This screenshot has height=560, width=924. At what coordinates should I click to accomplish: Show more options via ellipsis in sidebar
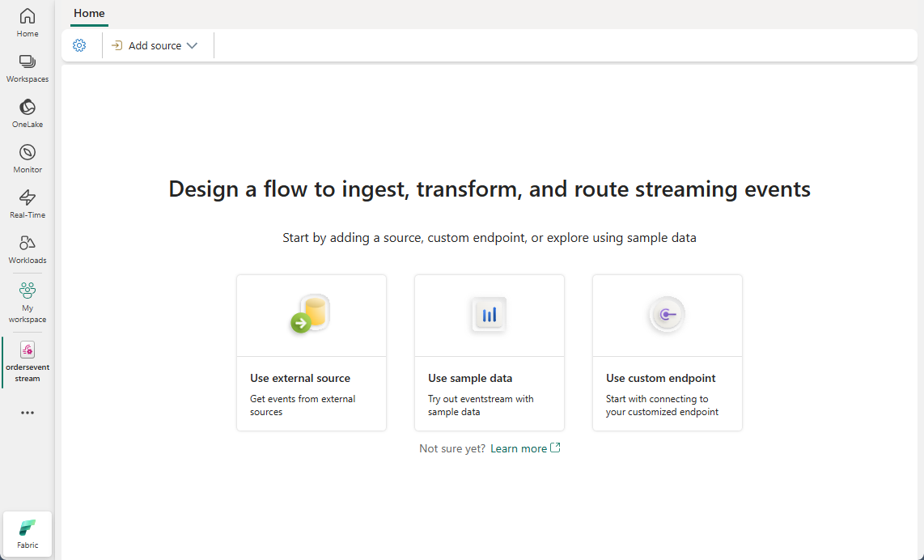click(x=28, y=413)
